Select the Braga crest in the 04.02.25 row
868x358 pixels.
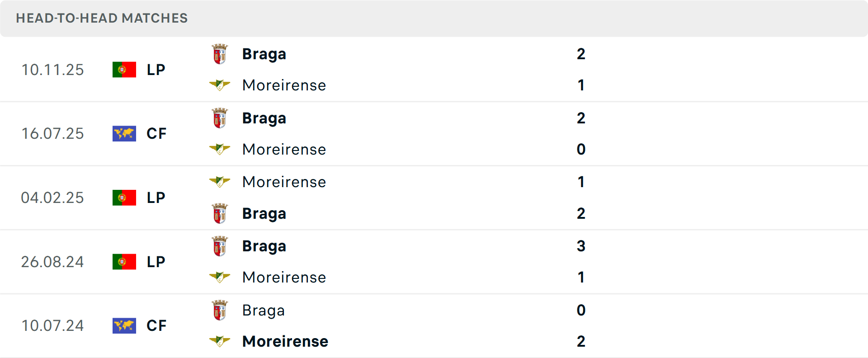[x=220, y=213]
